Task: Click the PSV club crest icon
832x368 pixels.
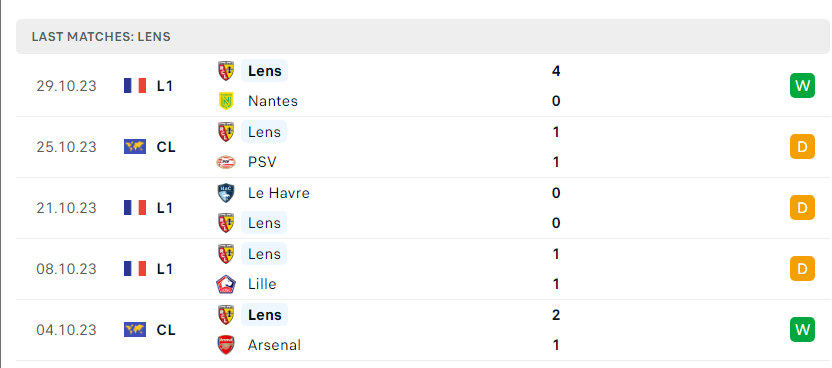Action: coord(226,162)
